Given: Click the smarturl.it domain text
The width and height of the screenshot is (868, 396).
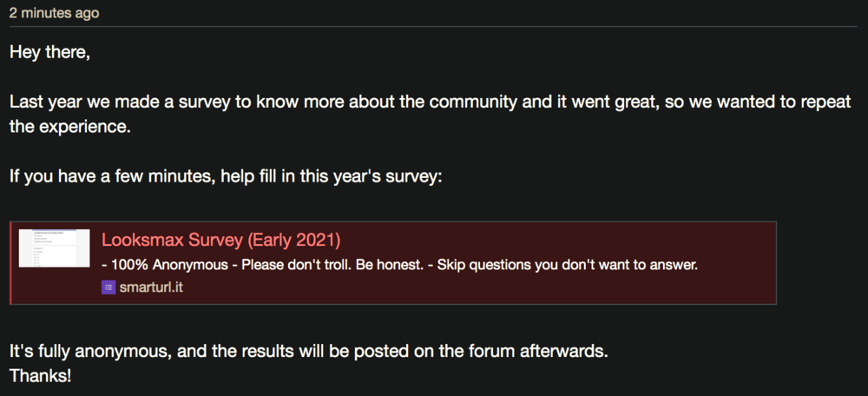Looking at the screenshot, I should pyautogui.click(x=151, y=287).
